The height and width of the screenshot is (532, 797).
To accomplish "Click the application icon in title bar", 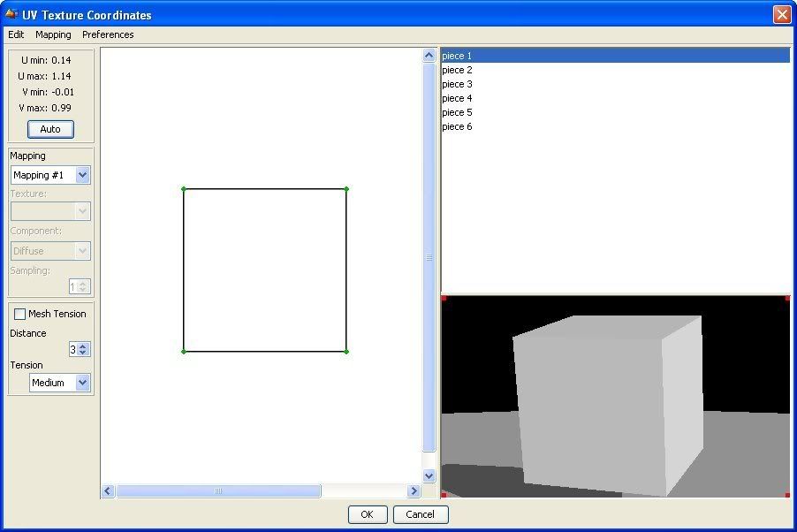I will tap(11, 14).
